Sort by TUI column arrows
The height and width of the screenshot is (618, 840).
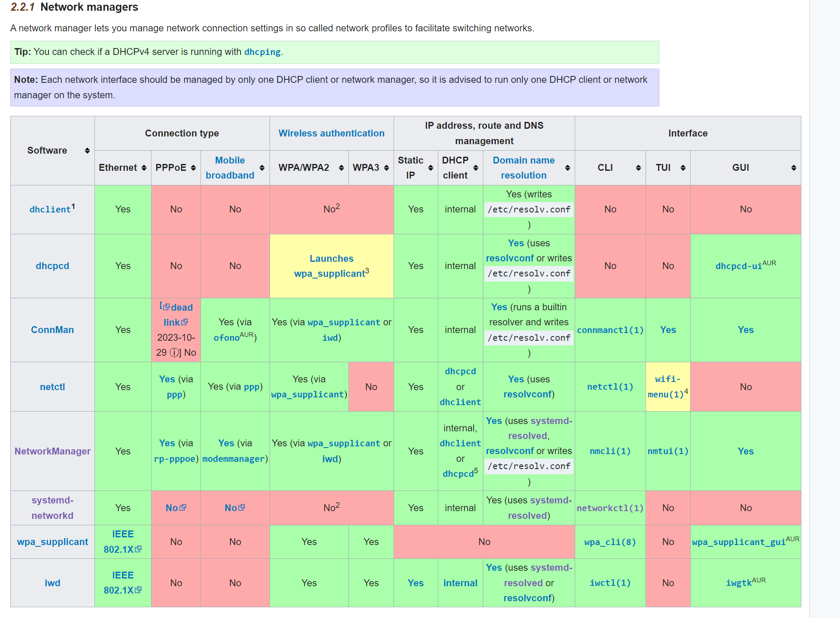click(683, 168)
